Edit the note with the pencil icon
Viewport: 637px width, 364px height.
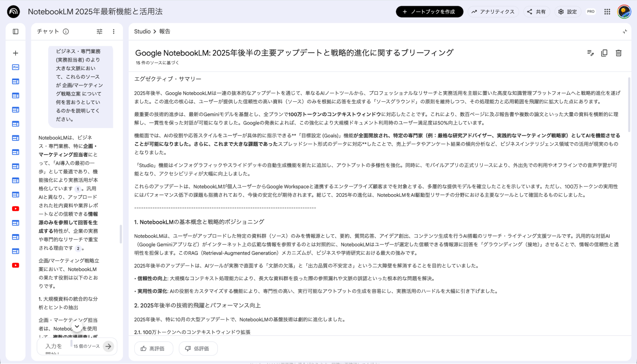point(591,53)
